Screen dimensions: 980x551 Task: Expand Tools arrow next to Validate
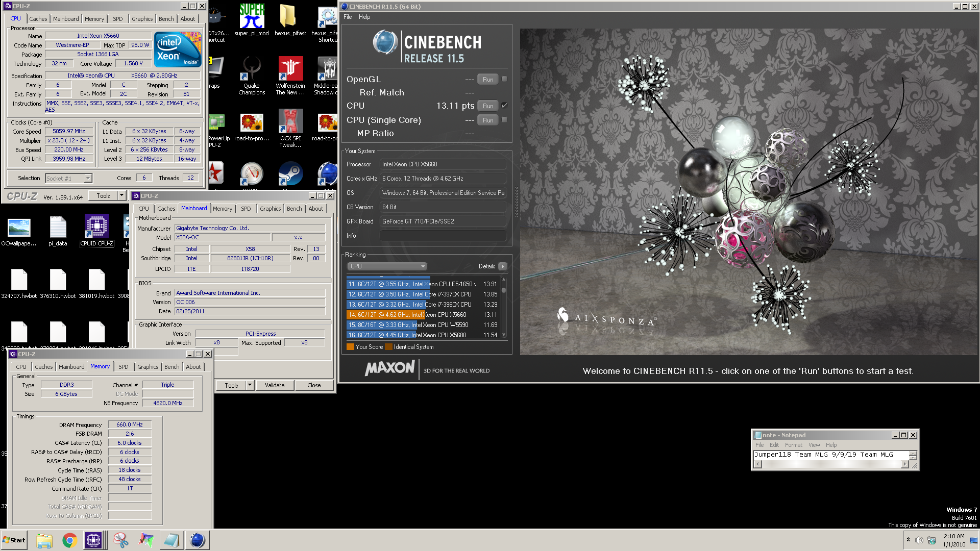250,385
